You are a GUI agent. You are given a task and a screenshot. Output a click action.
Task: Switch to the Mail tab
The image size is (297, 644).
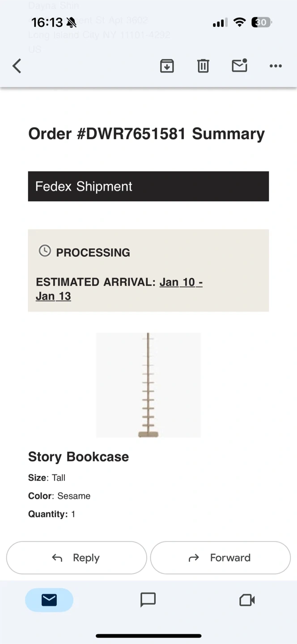point(49,600)
